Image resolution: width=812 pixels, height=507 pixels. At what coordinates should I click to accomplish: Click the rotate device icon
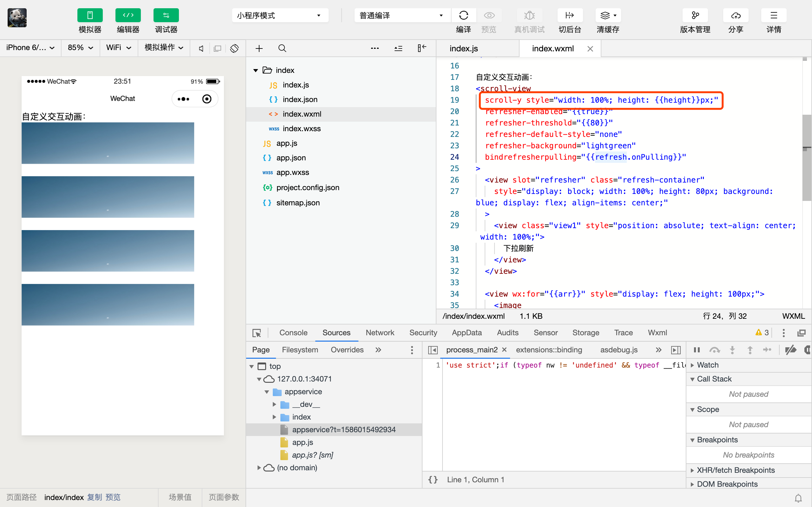click(x=234, y=48)
